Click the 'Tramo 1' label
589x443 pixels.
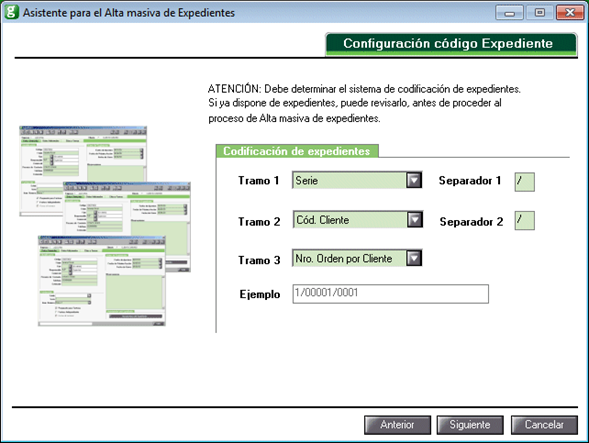258,181
